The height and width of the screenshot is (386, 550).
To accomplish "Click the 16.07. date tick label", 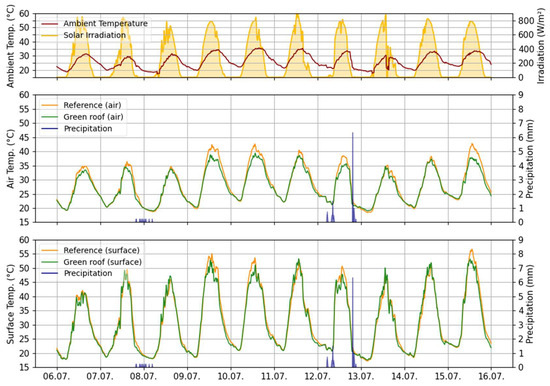I will tap(491, 378).
